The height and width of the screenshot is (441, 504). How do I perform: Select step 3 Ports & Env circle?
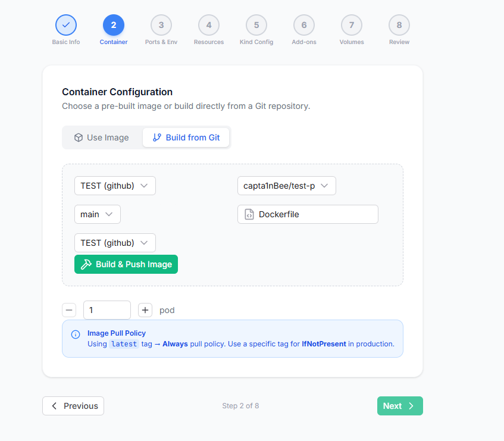pos(161,25)
